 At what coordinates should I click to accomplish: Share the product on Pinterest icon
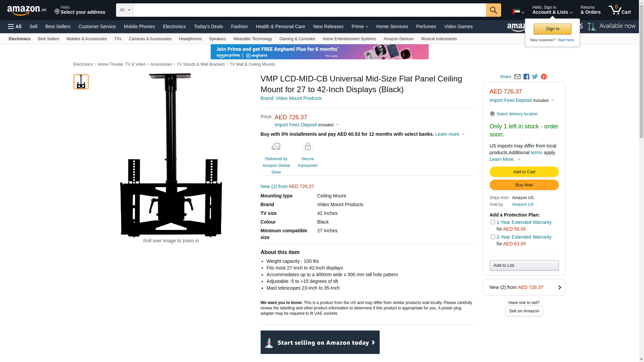pyautogui.click(x=544, y=77)
